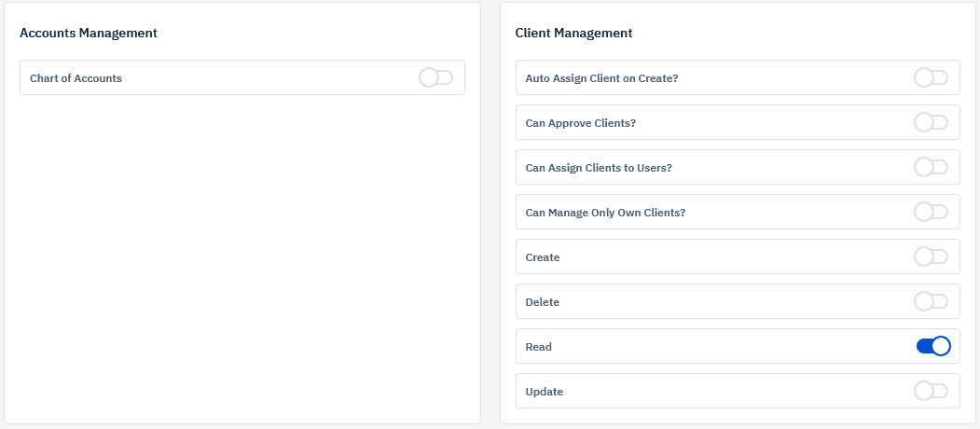
Task: Click the 'Auto Assign Client on Create?' label
Action: tap(601, 78)
